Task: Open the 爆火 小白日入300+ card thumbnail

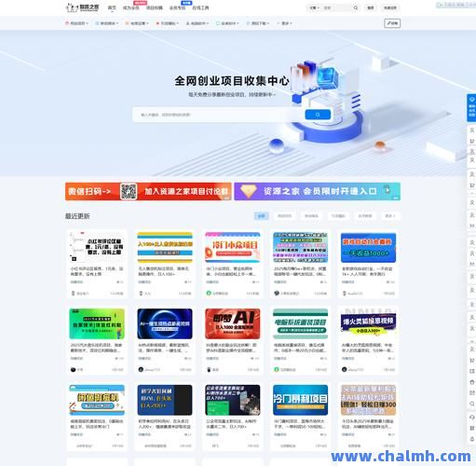Action: tap(368, 323)
